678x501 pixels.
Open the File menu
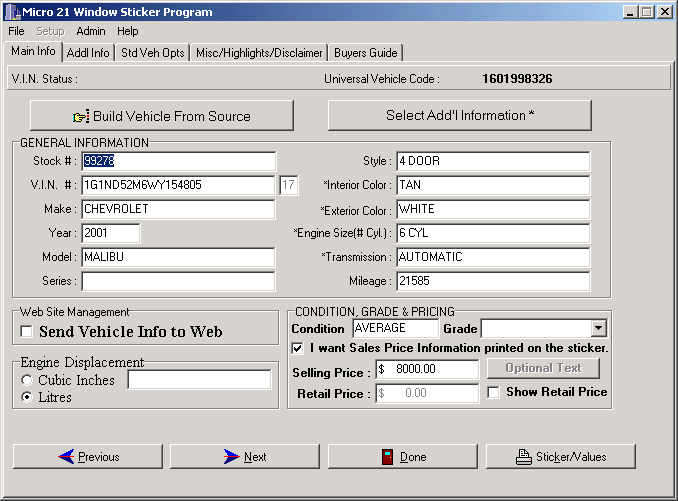16,31
